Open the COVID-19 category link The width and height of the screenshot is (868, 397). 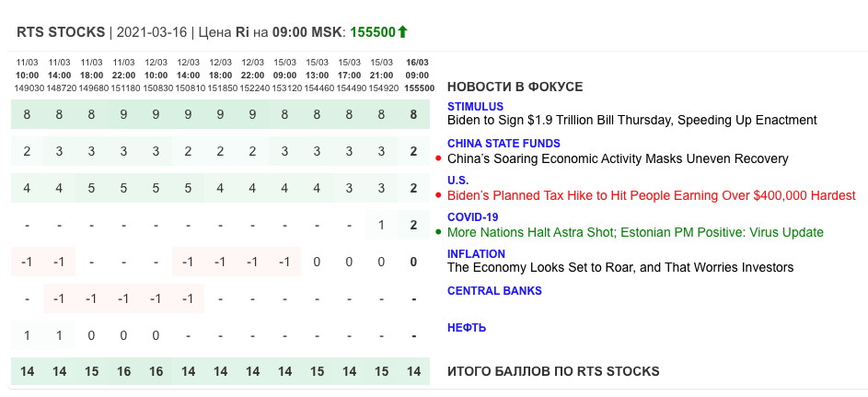[472, 217]
